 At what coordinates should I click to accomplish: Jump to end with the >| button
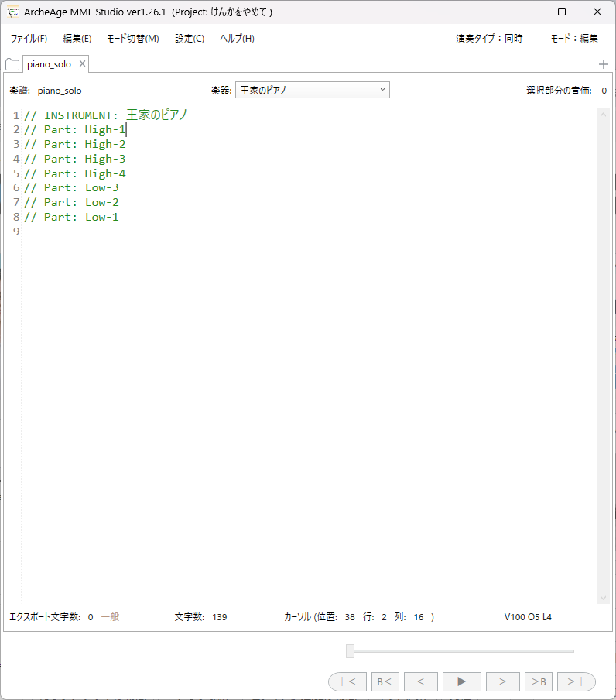coord(577,681)
